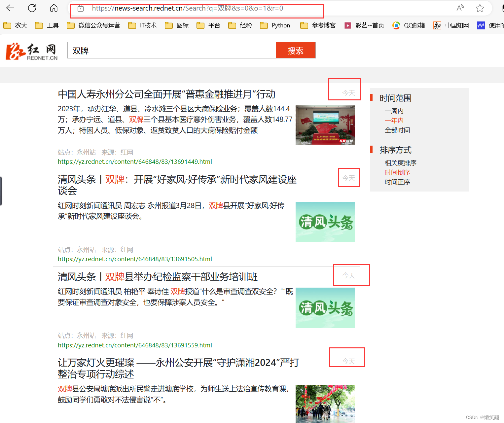504x423 pixels.
Task: Click the search box containing 双牌
Action: click(x=171, y=50)
